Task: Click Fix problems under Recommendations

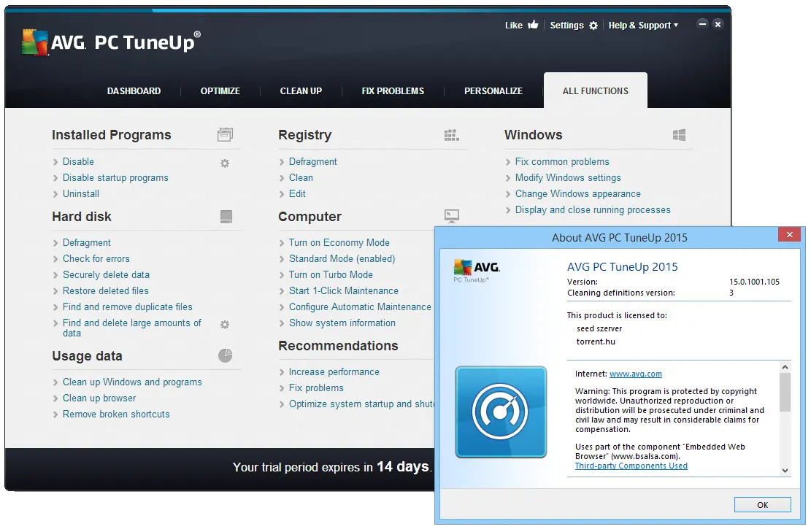Action: coord(316,388)
